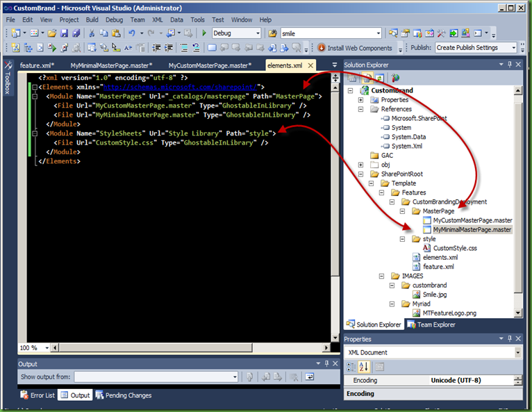Click Show All Files icon in Solution Explorer

tap(367, 79)
